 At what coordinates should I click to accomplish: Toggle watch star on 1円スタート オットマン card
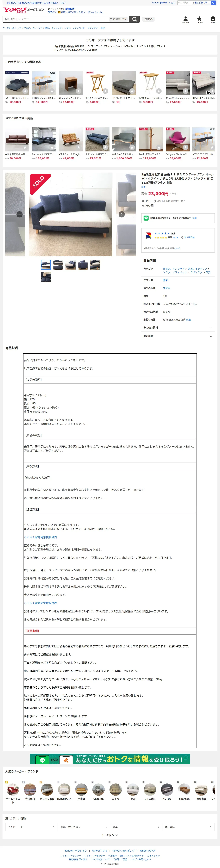pyautogui.click(x=132, y=91)
